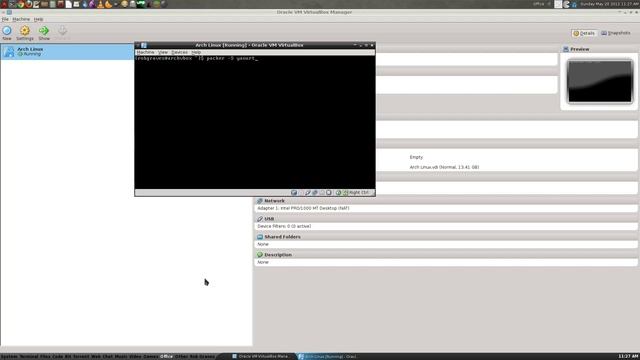This screenshot has height=360, width=640.
Task: Click the hard disk activity icon in VM status bar
Action: pos(294,193)
